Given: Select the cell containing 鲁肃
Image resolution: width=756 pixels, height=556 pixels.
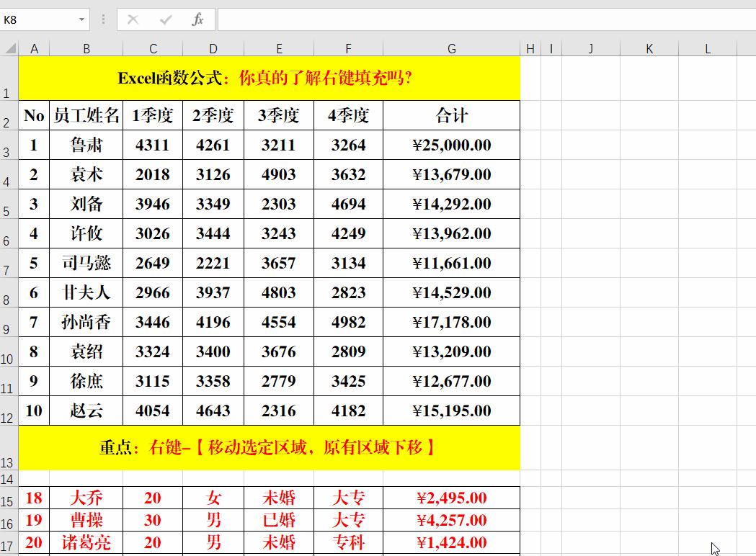Looking at the screenshot, I should click(86, 145).
